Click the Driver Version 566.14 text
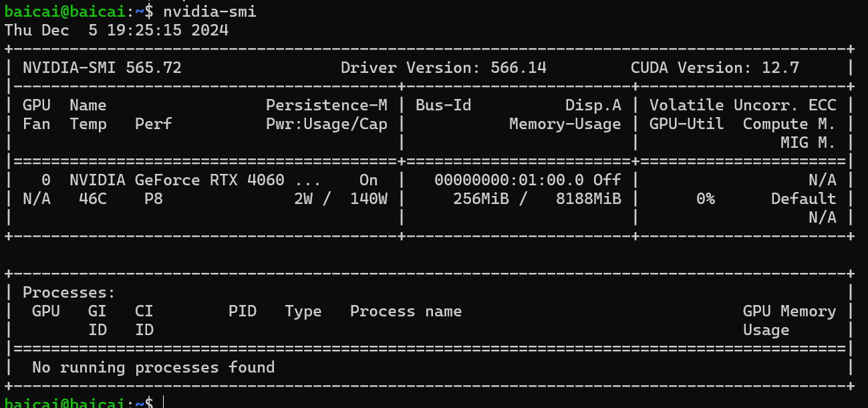 click(x=444, y=68)
